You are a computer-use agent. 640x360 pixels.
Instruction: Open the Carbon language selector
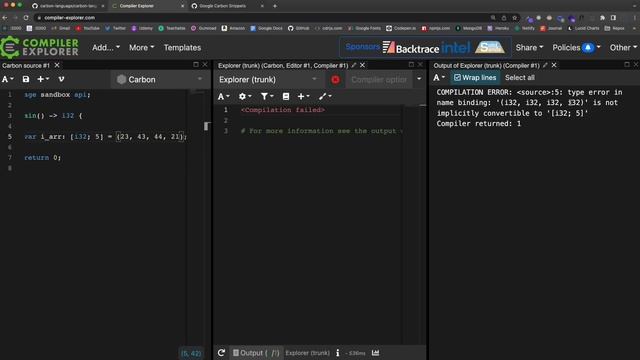pyautogui.click(x=160, y=80)
